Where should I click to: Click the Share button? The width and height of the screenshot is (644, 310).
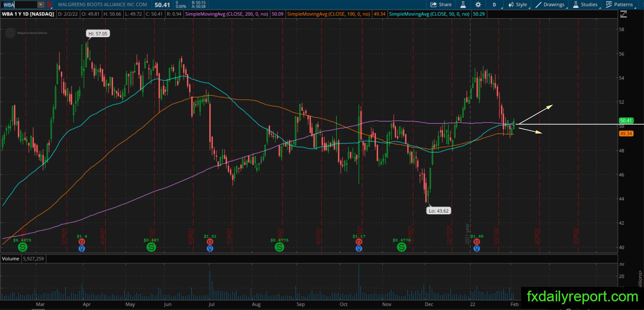[x=441, y=4]
